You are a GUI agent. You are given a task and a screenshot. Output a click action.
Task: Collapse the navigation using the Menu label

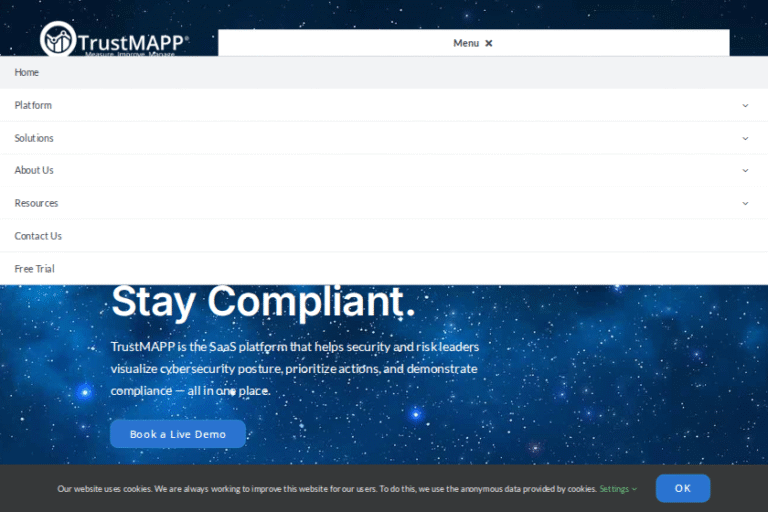point(466,43)
